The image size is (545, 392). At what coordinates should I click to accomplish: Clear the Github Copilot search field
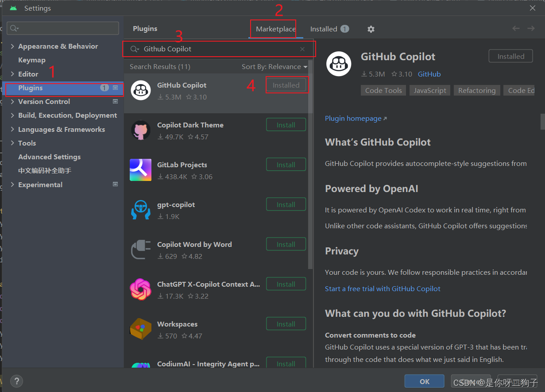pos(302,49)
